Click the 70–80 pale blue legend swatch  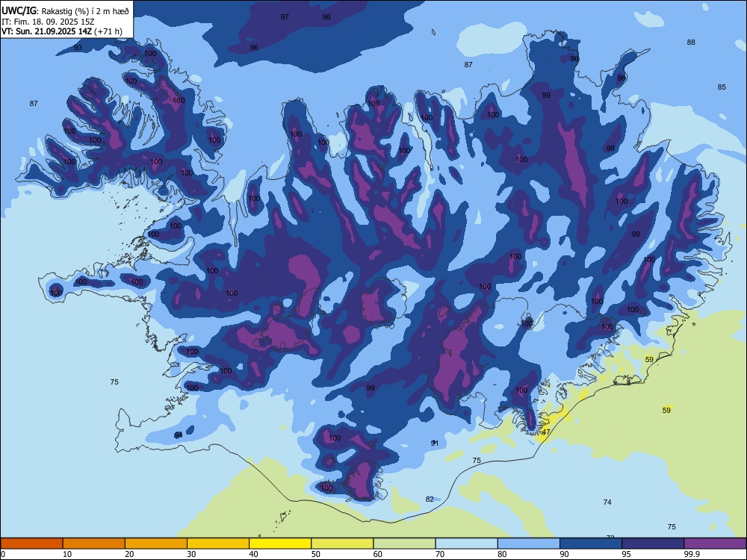466,544
